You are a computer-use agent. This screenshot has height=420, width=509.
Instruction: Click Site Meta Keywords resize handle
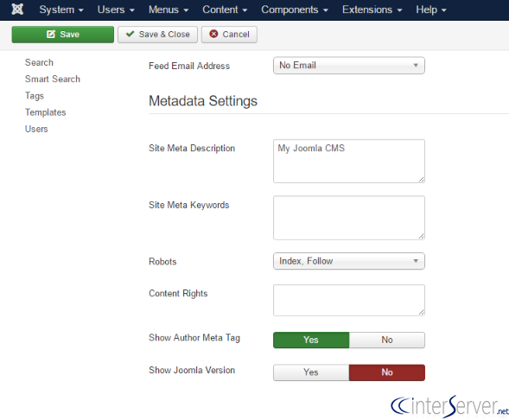tap(422, 236)
